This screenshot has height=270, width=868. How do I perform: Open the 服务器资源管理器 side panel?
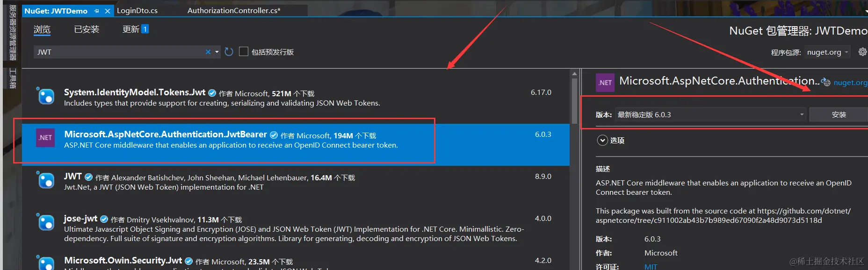[x=13, y=33]
